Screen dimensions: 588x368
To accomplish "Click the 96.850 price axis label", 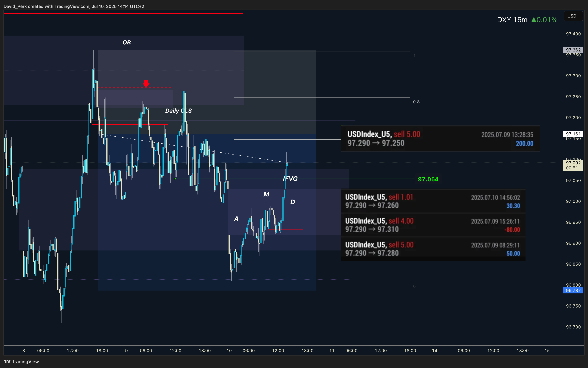I will pyautogui.click(x=573, y=264).
